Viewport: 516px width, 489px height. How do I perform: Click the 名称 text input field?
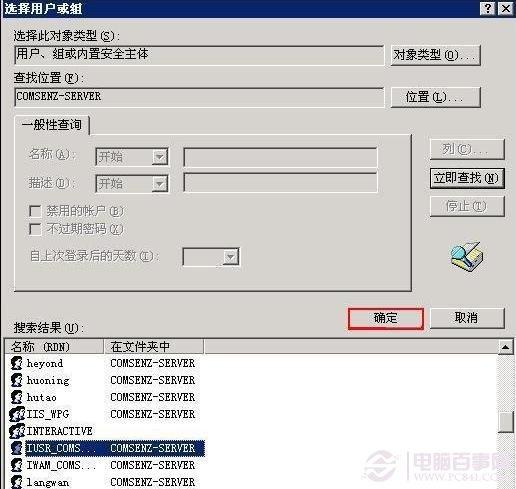[280, 157]
